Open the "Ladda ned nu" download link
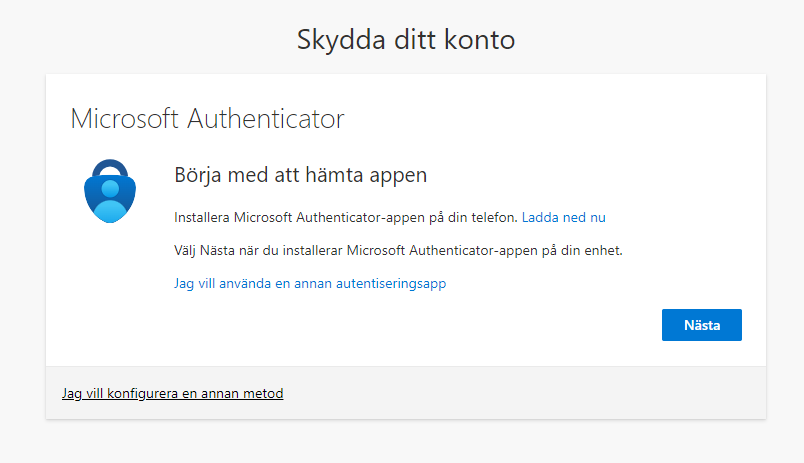The width and height of the screenshot is (804, 463). (x=564, y=217)
